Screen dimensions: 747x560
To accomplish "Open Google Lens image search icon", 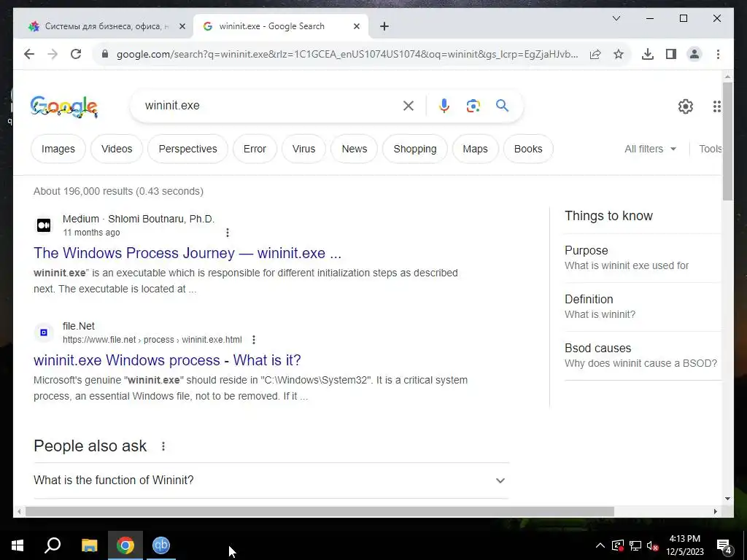I will [473, 106].
